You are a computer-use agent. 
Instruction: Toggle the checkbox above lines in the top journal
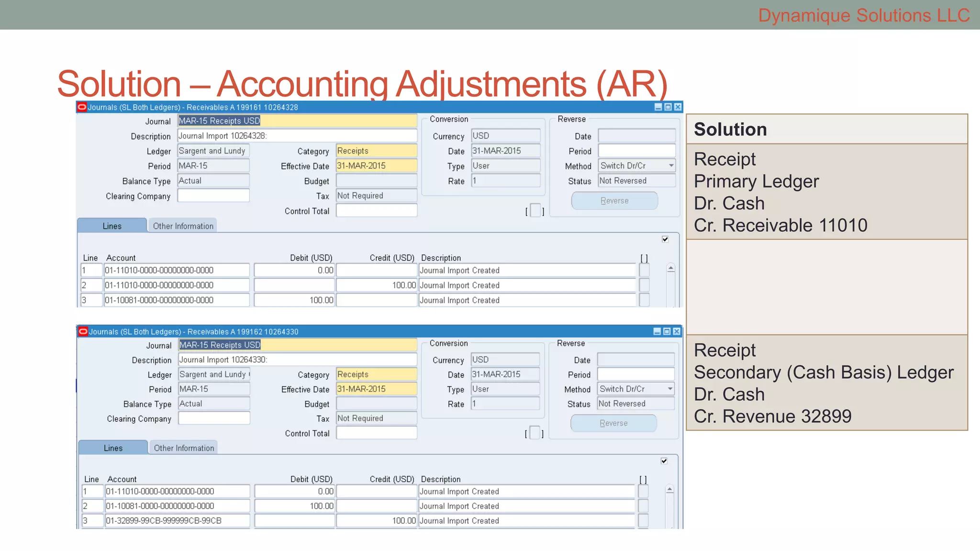tap(665, 239)
